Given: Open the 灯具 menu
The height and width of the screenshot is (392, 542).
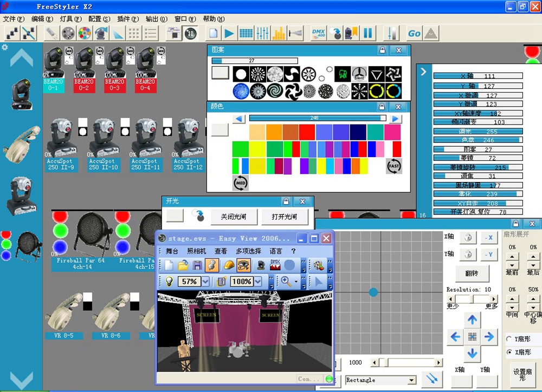Looking at the screenshot, I should coord(70,18).
